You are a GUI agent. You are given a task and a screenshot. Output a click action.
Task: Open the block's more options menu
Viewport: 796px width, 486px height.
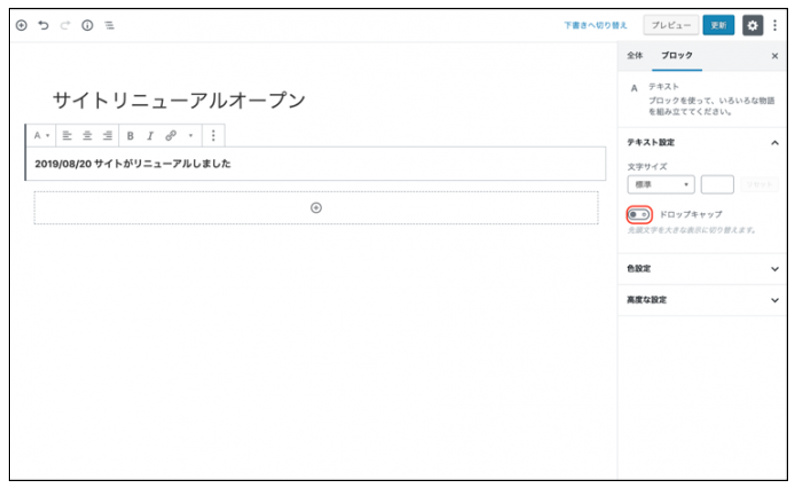[x=213, y=135]
